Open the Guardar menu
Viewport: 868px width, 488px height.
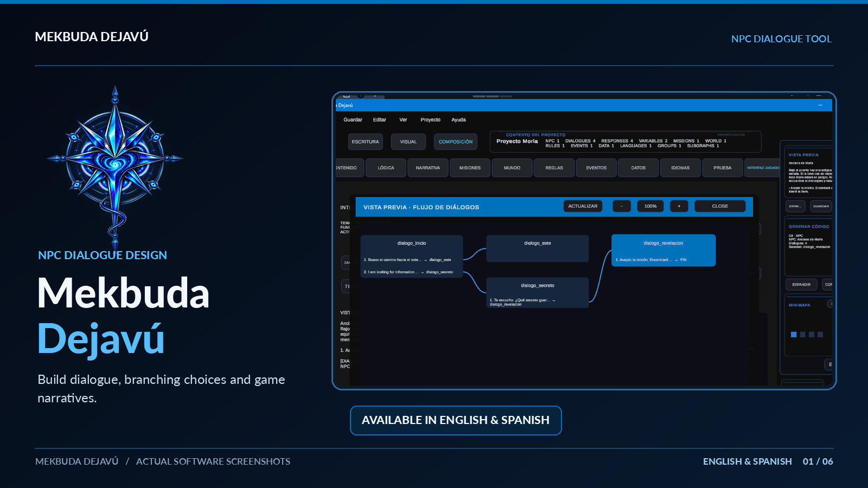tap(353, 120)
